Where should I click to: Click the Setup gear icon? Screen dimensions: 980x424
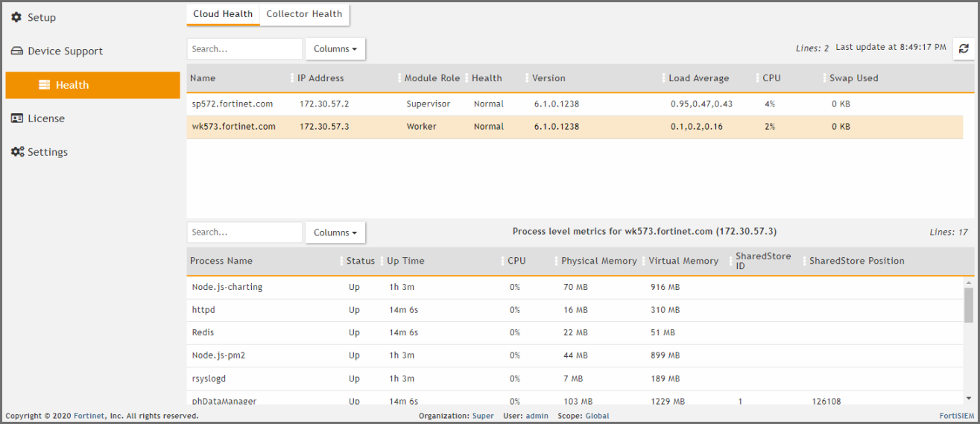[16, 17]
